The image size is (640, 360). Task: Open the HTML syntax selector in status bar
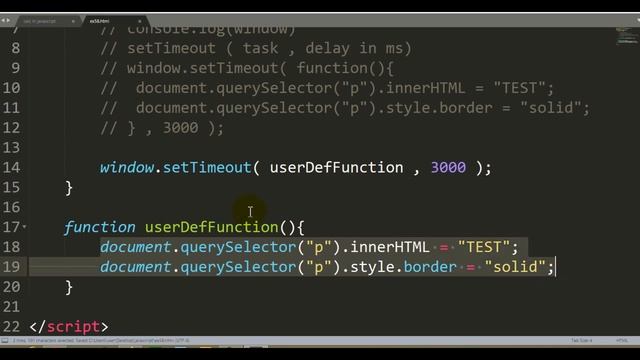click(x=622, y=340)
